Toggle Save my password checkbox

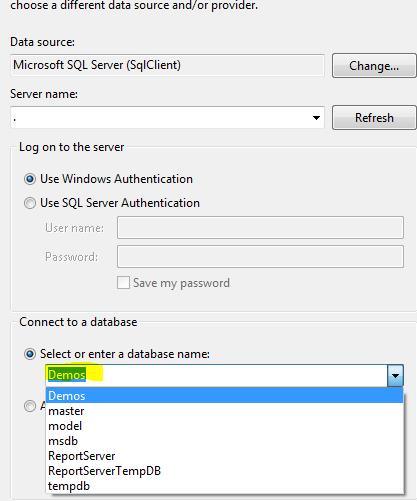(123, 283)
